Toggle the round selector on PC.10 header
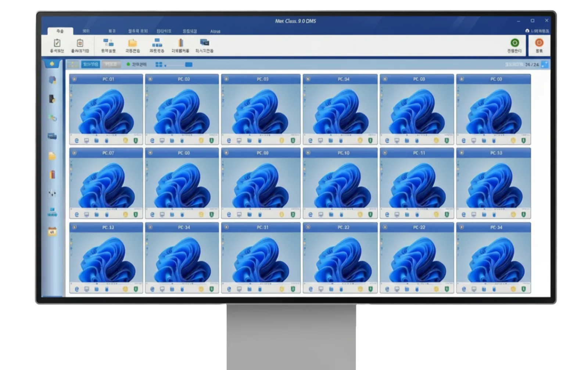588x370 pixels. click(x=308, y=153)
